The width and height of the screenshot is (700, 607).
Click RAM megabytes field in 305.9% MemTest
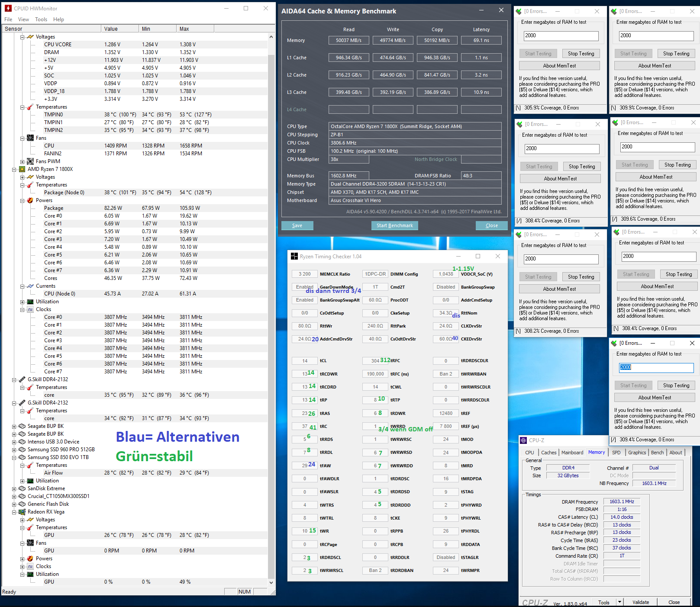[x=561, y=35]
